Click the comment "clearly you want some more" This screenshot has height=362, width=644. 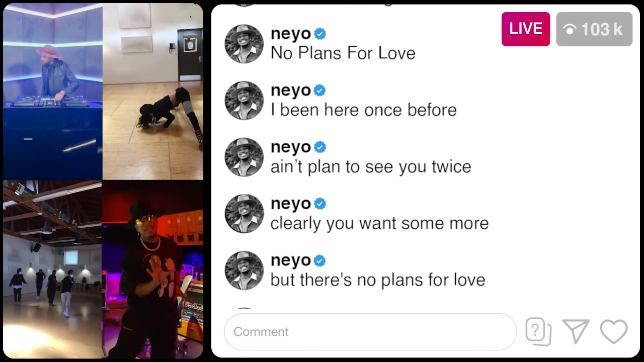(x=379, y=223)
